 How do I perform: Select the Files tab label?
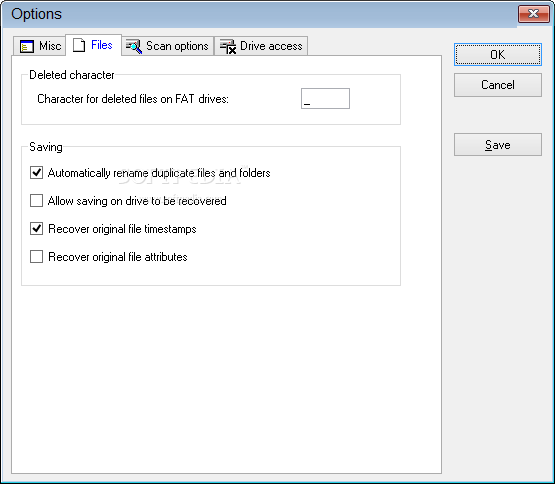point(102,45)
